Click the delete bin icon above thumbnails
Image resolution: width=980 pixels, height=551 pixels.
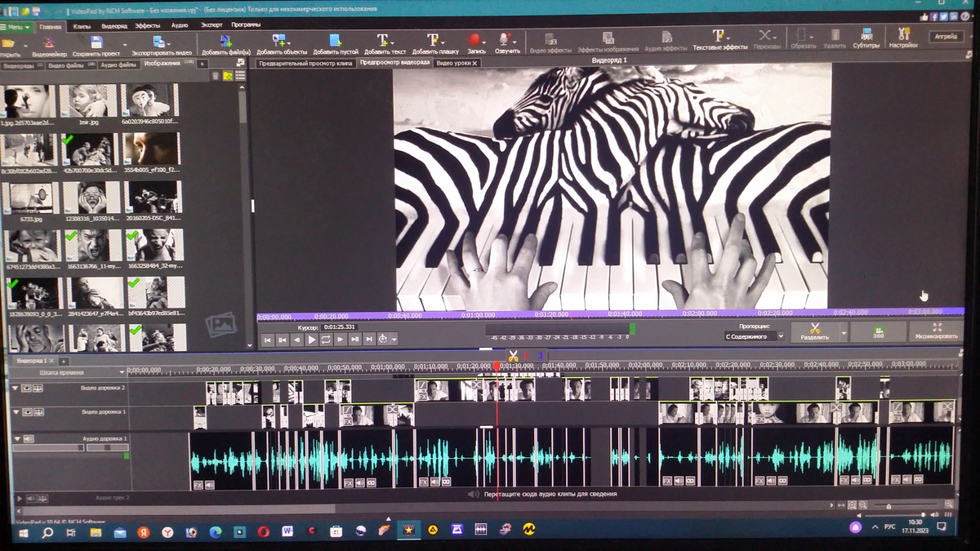tap(216, 76)
